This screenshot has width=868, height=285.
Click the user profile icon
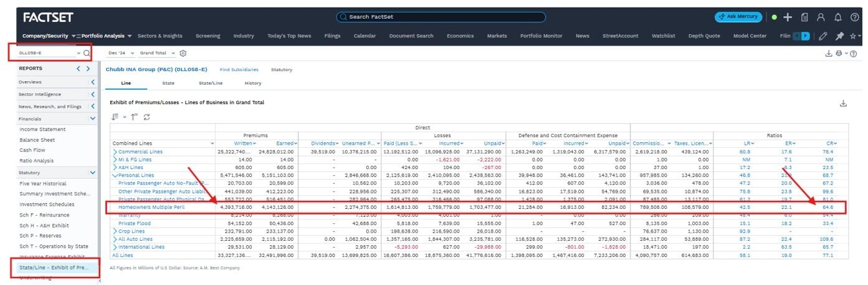821,17
